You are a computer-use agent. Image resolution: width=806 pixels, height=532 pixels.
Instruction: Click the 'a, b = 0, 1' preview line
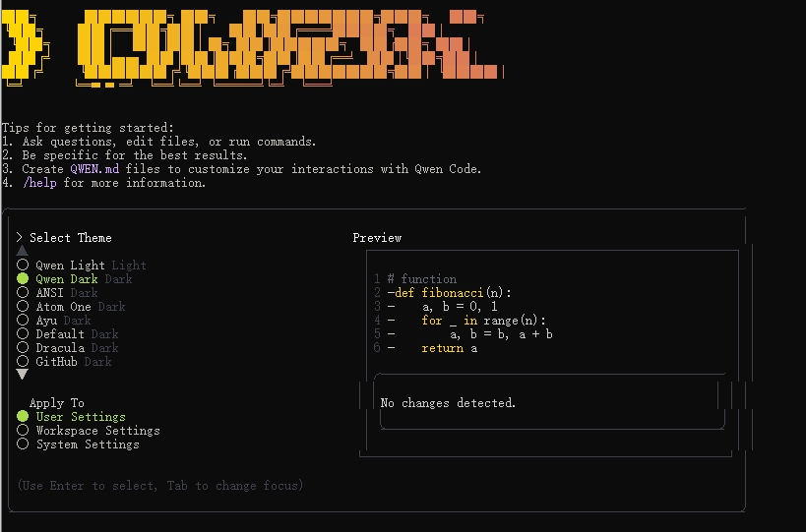coord(460,307)
